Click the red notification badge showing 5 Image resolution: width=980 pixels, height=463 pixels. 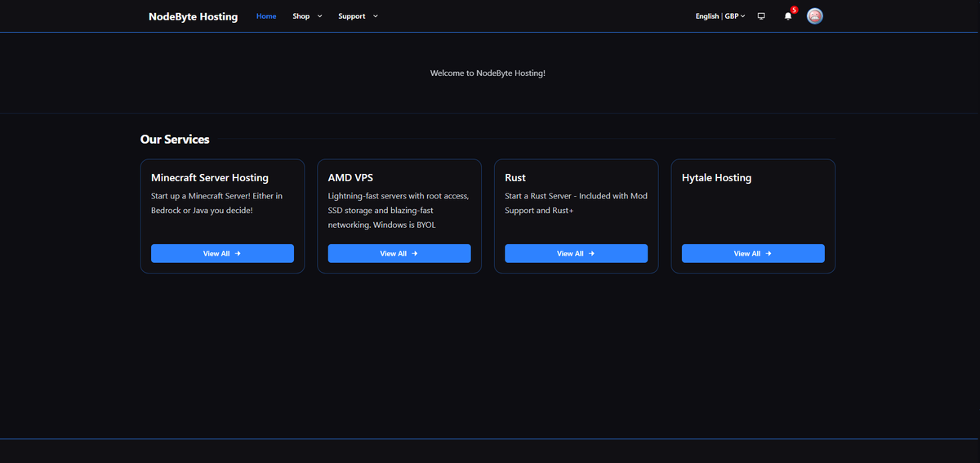(x=794, y=10)
